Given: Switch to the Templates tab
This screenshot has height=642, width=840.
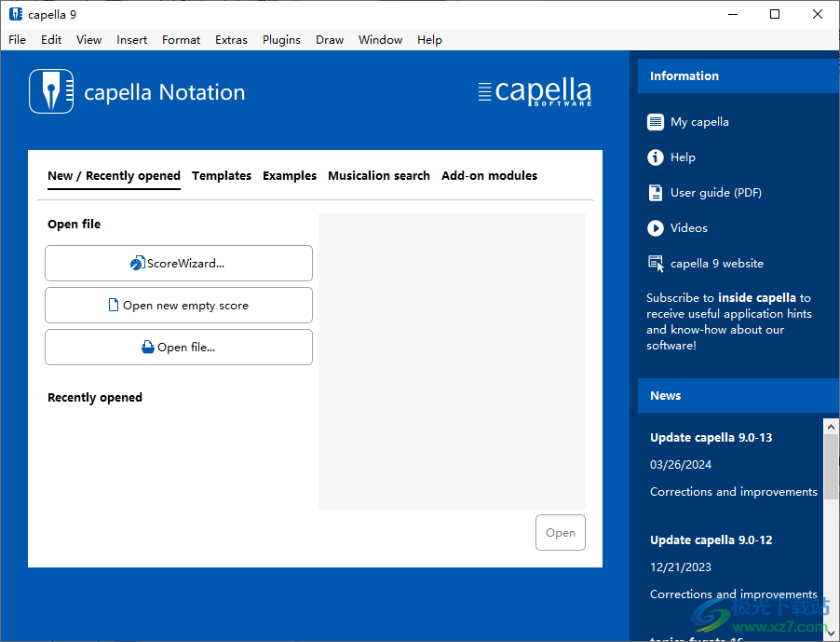Looking at the screenshot, I should [x=222, y=175].
